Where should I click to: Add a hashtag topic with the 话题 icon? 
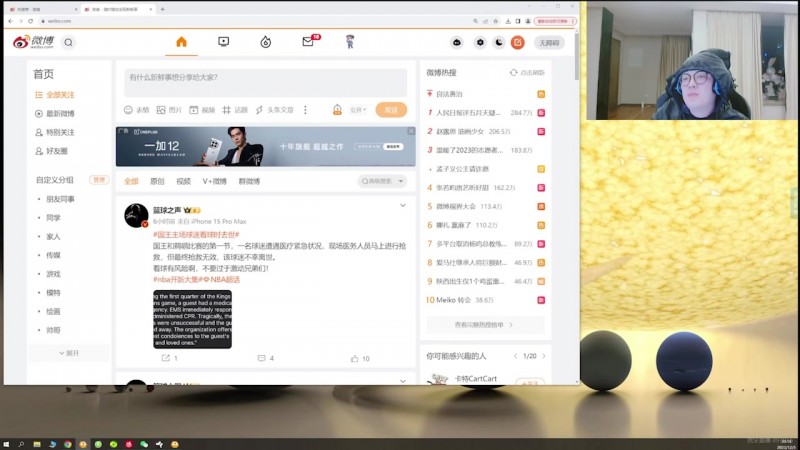pyautogui.click(x=235, y=110)
